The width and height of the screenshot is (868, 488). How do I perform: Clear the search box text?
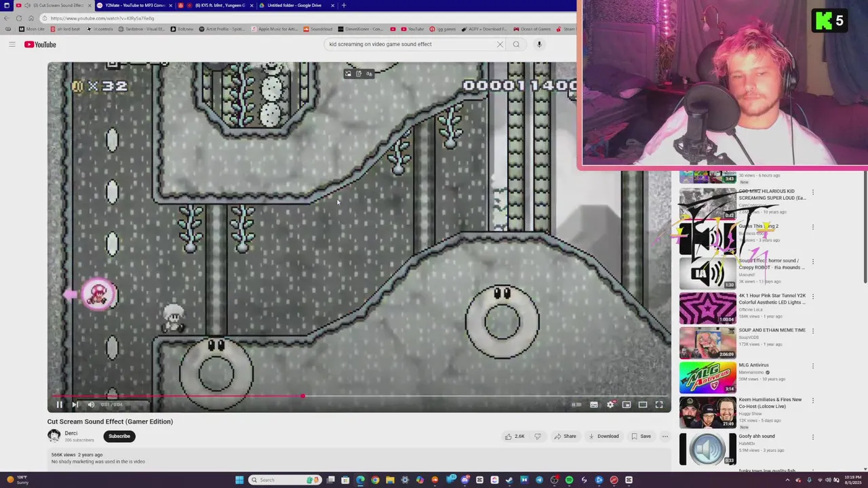(x=500, y=44)
